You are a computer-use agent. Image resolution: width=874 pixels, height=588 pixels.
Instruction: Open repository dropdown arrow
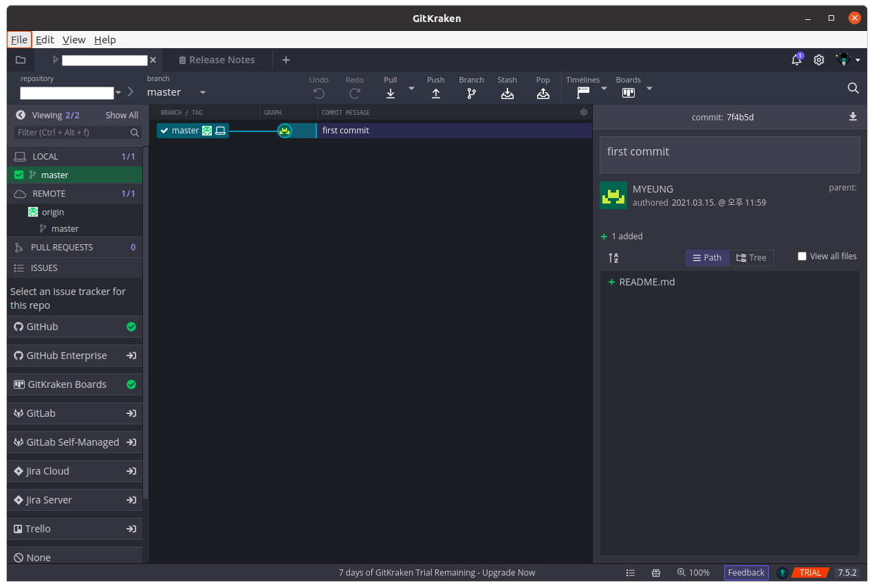click(118, 93)
